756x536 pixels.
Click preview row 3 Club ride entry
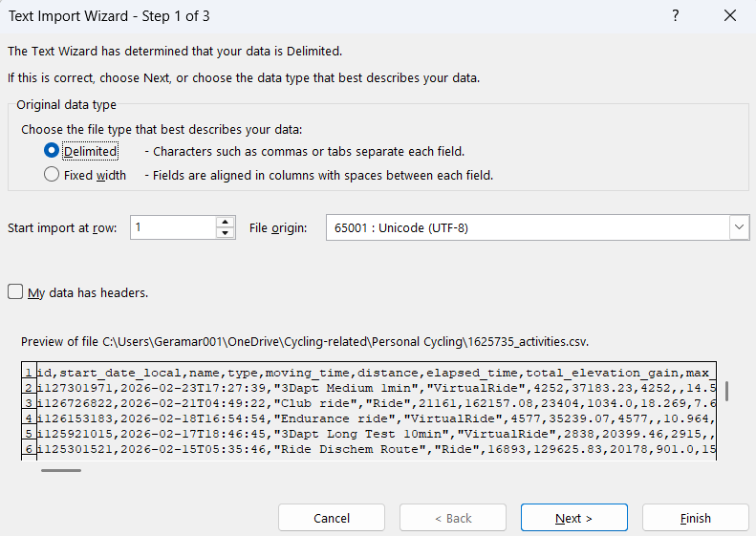click(x=373, y=404)
